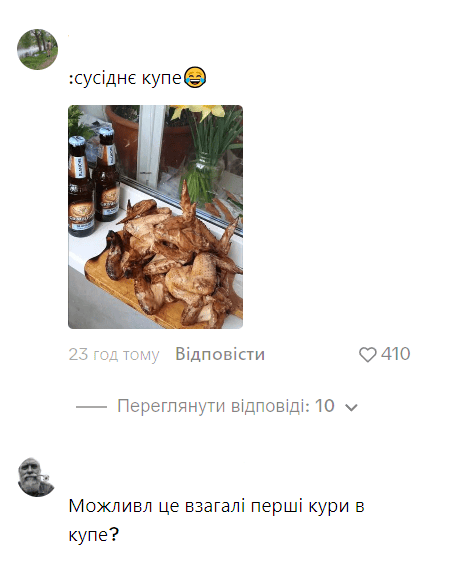Open first commenter's round nature avatar

click(x=37, y=49)
